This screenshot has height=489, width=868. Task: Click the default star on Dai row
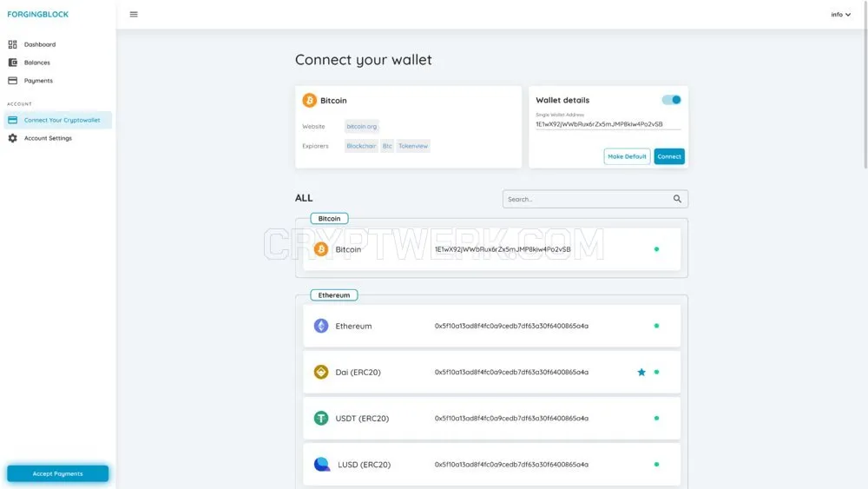[641, 372]
